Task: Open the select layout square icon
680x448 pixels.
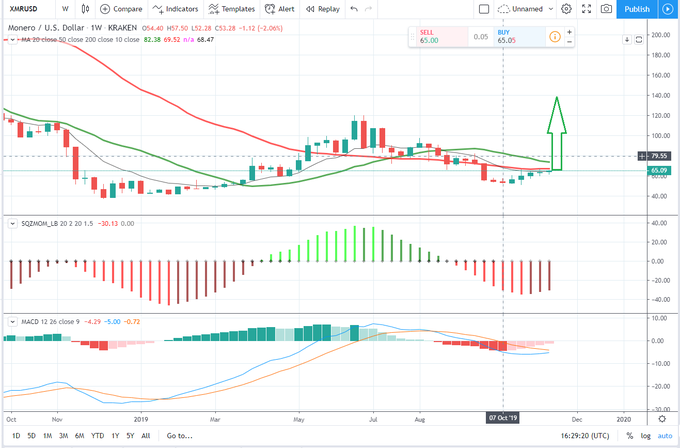Action: [x=484, y=9]
